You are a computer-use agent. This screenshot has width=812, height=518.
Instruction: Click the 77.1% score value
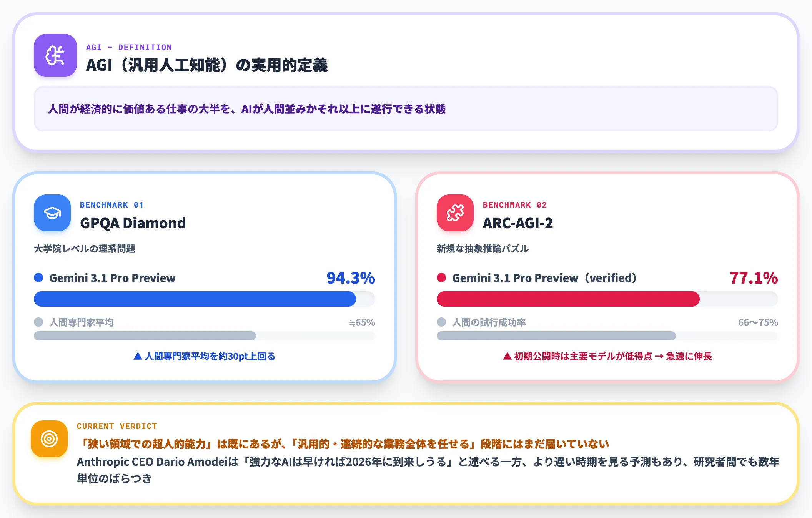pyautogui.click(x=754, y=278)
